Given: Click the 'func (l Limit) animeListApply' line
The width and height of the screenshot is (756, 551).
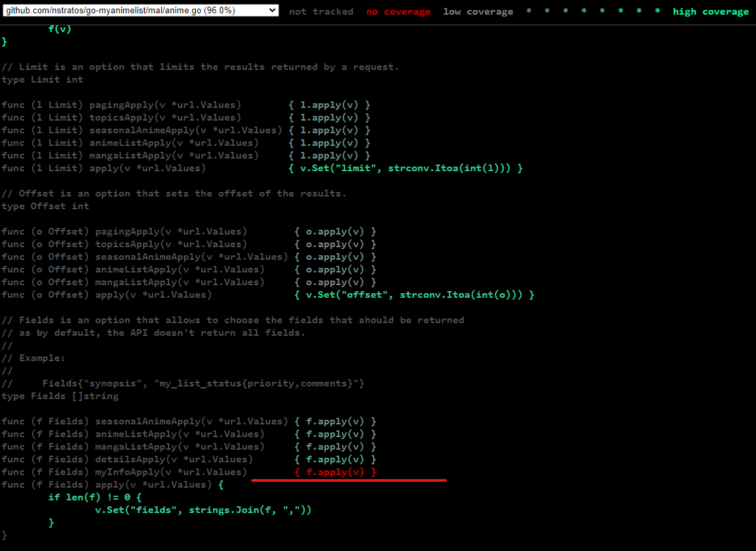Looking at the screenshot, I should (186, 143).
